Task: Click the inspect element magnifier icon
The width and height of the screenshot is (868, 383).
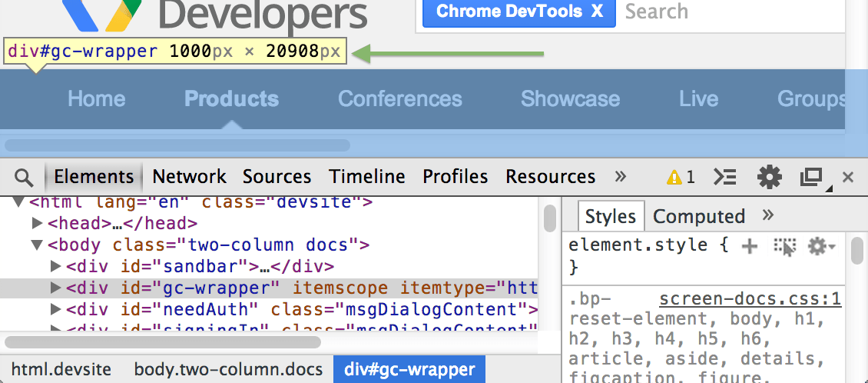Action: coord(25,178)
